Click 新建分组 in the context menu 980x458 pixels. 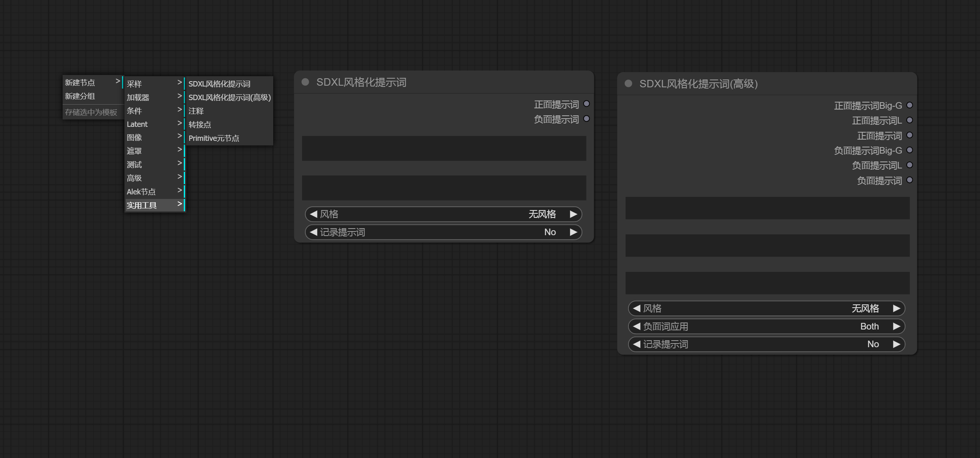click(x=80, y=96)
